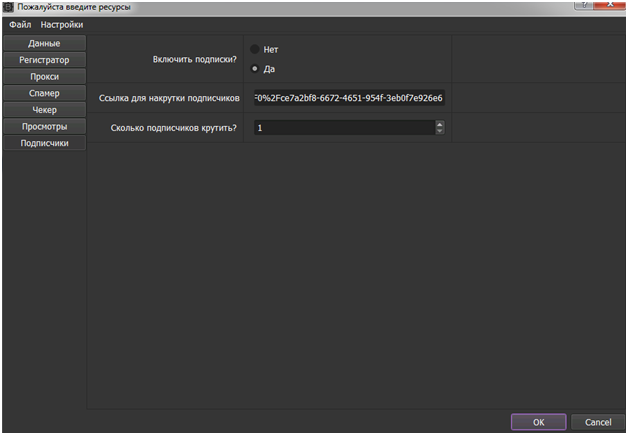Select the Да radio button
This screenshot has width=628, height=435.
pyautogui.click(x=255, y=69)
